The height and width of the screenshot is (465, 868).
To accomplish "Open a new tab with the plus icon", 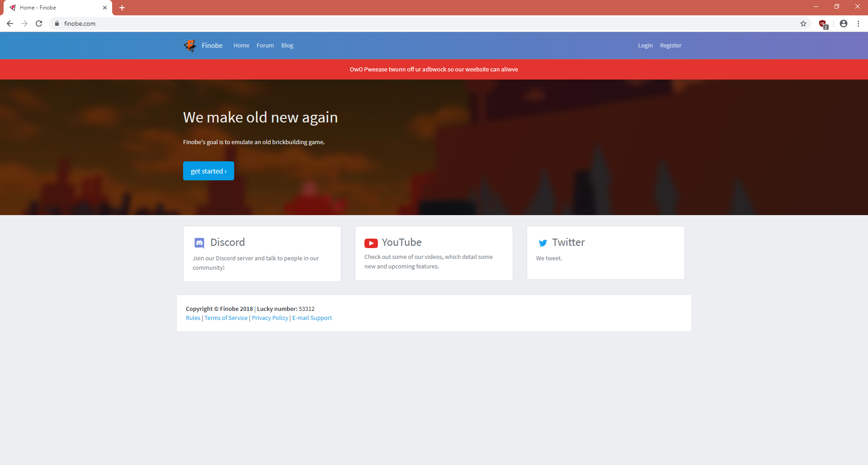I will (122, 8).
